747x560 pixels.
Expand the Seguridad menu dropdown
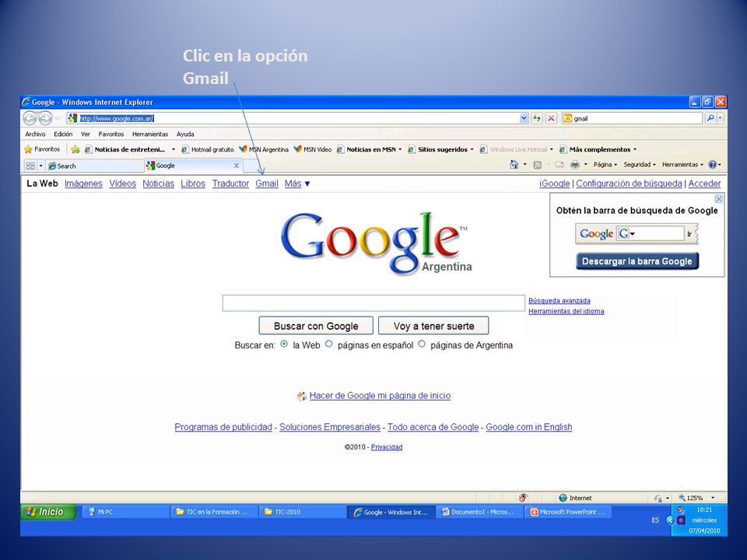654,165
